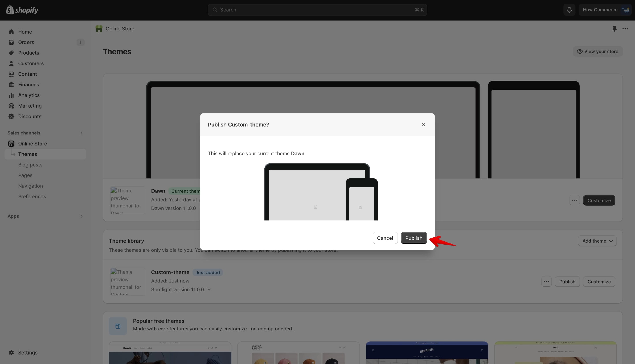635x364 pixels.
Task: Click the How Commerce store avatar
Action: [625, 10]
